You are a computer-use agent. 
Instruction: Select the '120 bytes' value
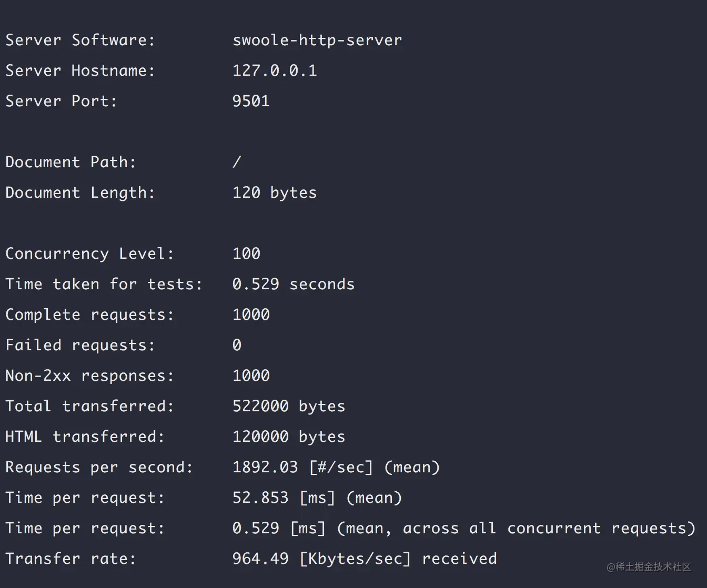pos(275,192)
